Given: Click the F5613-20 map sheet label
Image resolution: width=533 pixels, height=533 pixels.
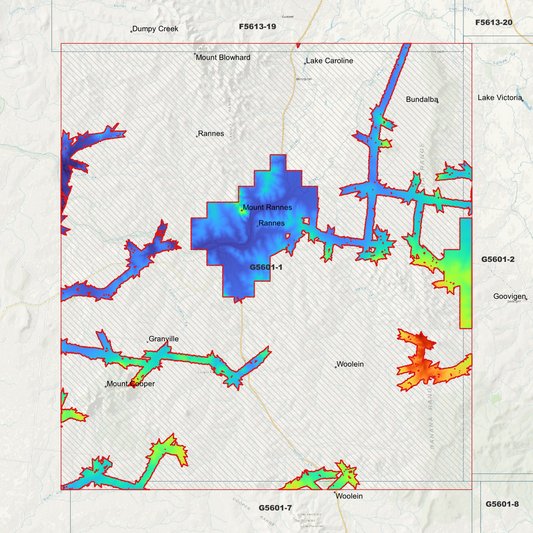Looking at the screenshot, I should tap(494, 22).
